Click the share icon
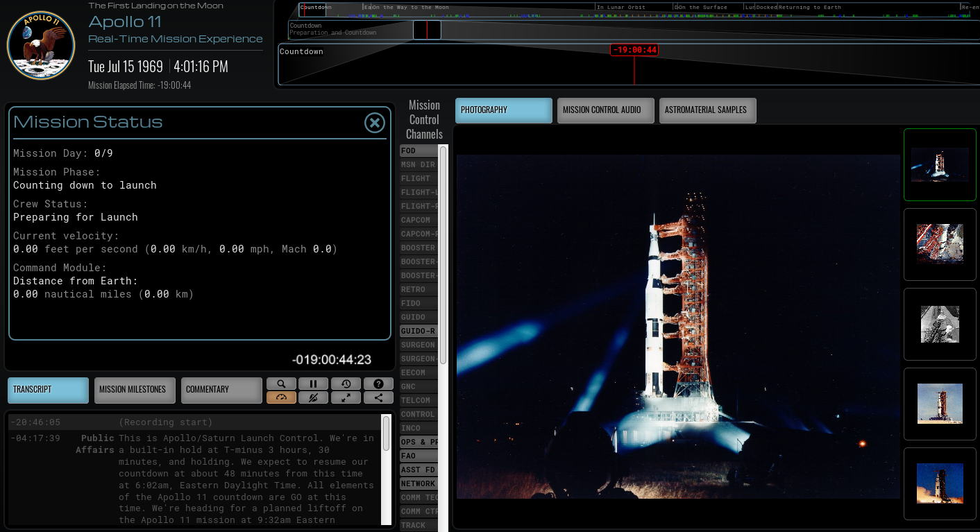 click(x=378, y=397)
